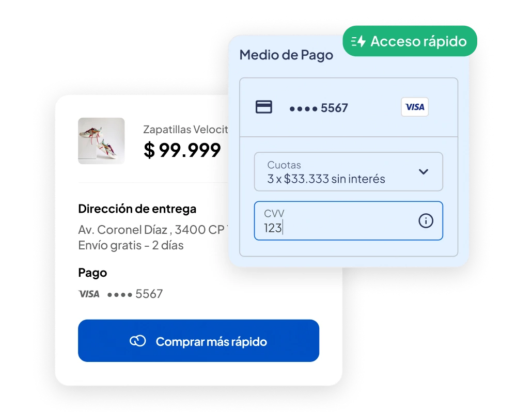Open the Cuotas installments dropdown
The height and width of the screenshot is (412, 532).
(349, 171)
